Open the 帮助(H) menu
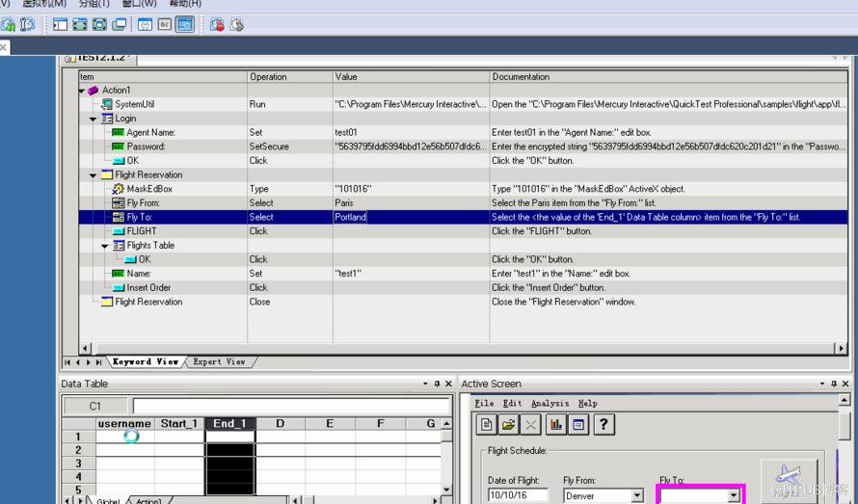Screen dimensions: 858x504 click(x=185, y=4)
